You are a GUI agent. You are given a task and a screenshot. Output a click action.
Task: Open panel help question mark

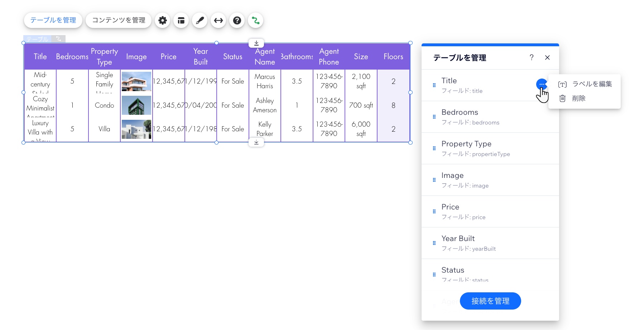tap(532, 57)
